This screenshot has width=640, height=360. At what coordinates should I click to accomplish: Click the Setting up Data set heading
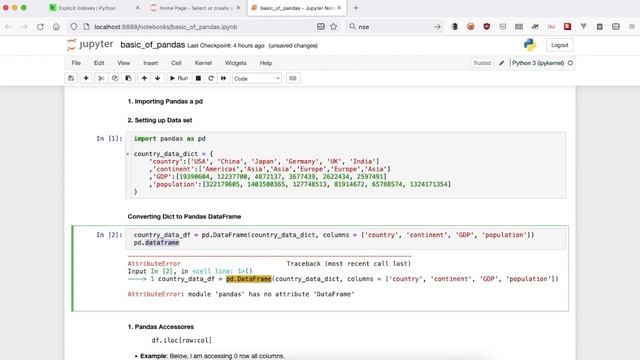click(160, 120)
